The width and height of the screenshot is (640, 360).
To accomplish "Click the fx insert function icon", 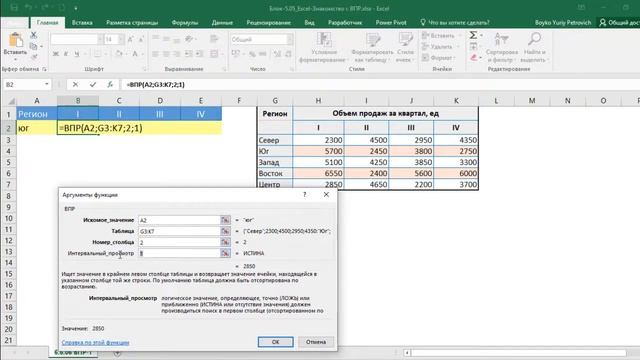I will tap(110, 84).
